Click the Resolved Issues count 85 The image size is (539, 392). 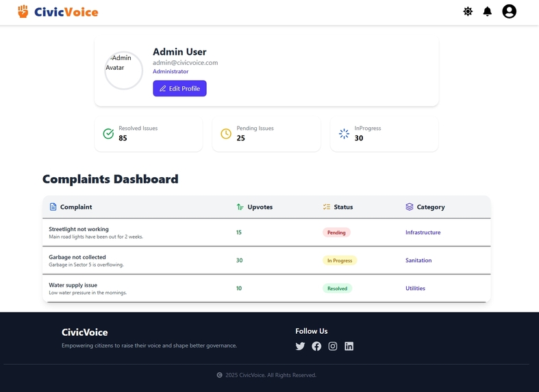123,138
